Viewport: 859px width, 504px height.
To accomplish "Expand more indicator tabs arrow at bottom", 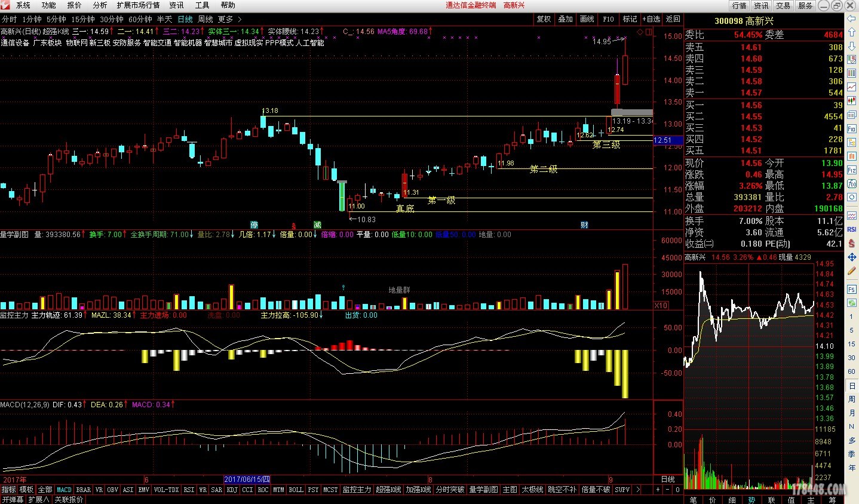I will tap(637, 490).
